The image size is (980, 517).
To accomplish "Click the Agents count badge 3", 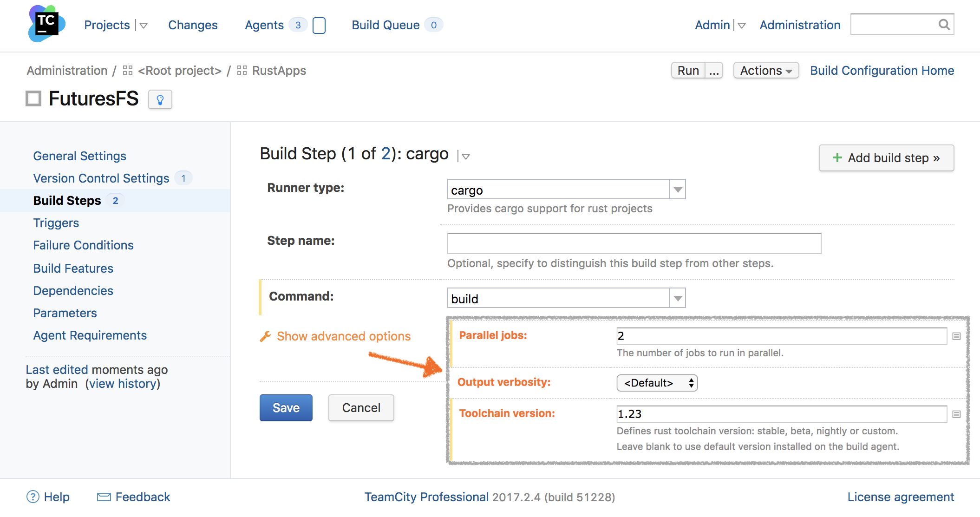I will [298, 25].
